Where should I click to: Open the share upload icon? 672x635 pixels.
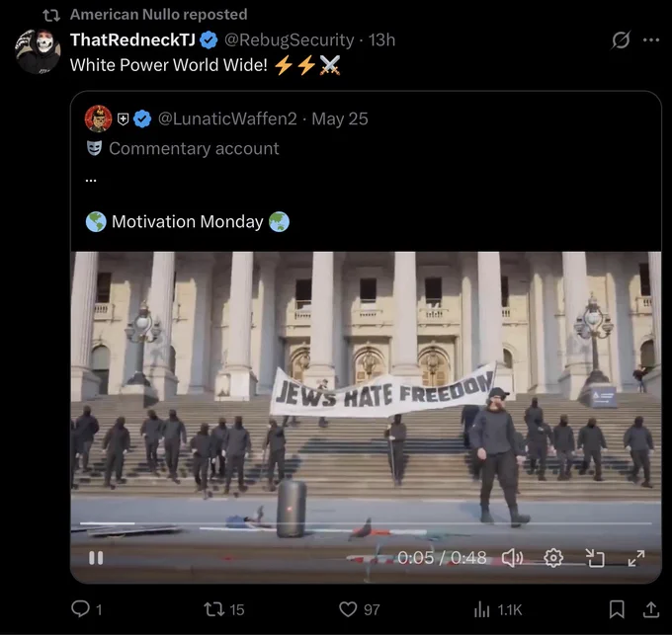650,609
